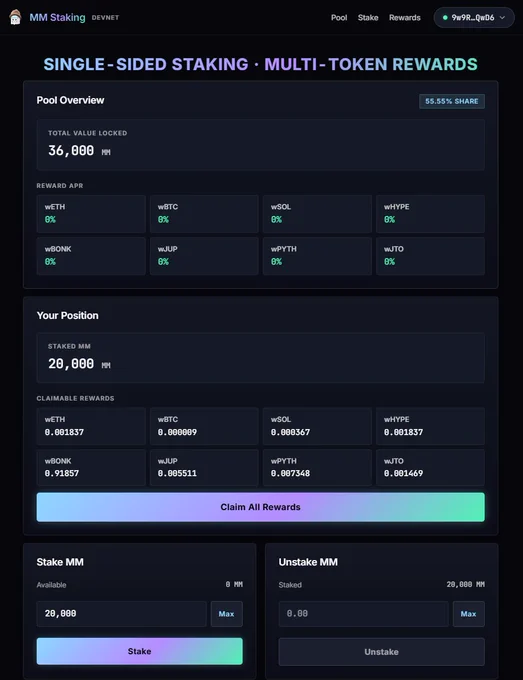Screen dimensions: 523x680
Task: Click the Stake amount input field
Action: 121,614
